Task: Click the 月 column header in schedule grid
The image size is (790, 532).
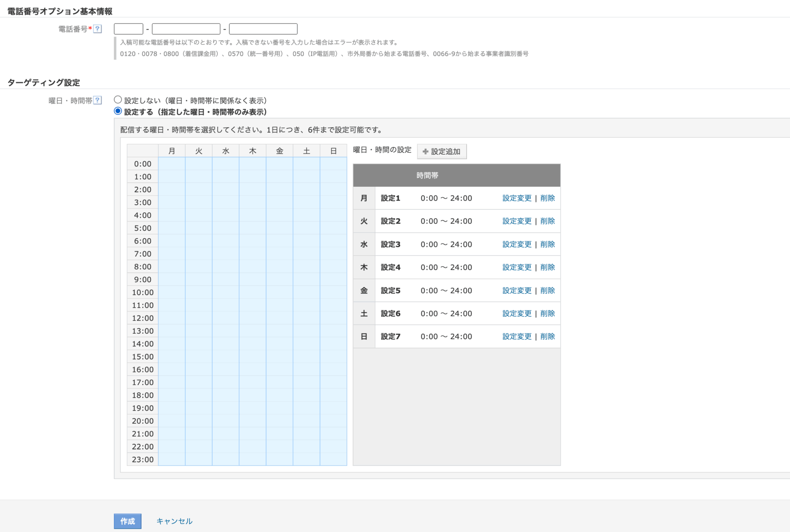Action: tap(172, 151)
